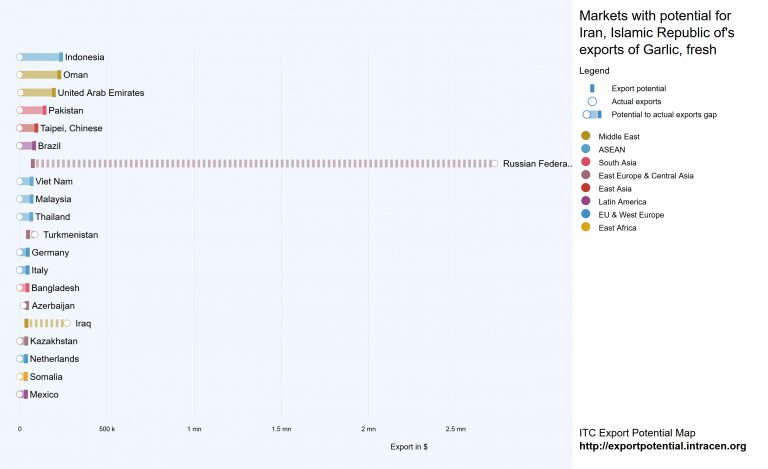
Task: Click the Kazakhstan country label
Action: (x=54, y=341)
